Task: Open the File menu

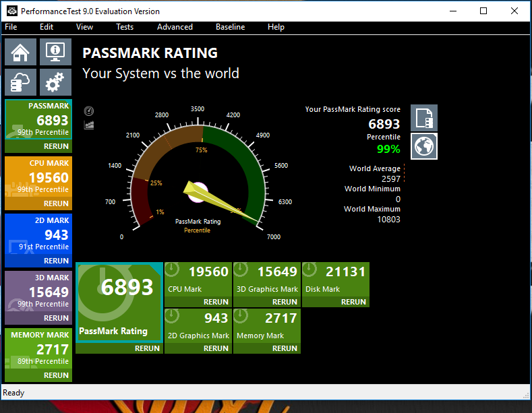Action: pyautogui.click(x=11, y=27)
